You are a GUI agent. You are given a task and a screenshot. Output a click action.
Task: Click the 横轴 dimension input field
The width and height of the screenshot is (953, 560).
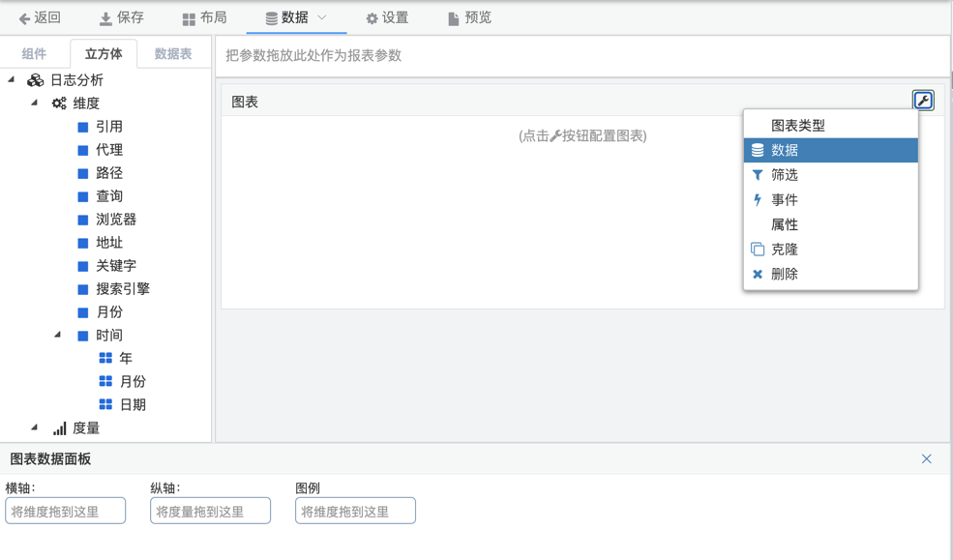point(66,512)
